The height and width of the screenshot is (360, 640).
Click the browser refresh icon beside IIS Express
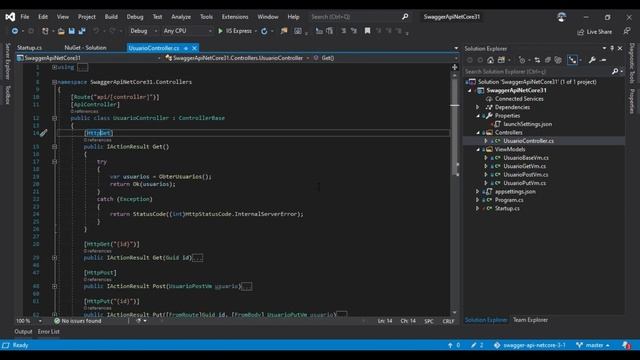coord(264,31)
